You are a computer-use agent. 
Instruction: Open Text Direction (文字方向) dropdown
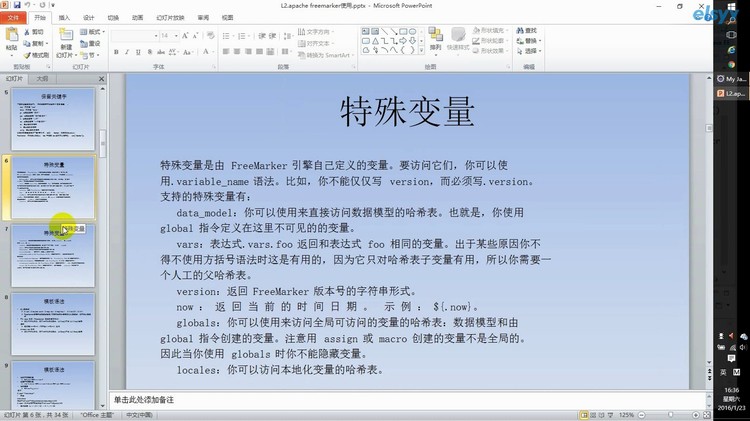pos(316,32)
